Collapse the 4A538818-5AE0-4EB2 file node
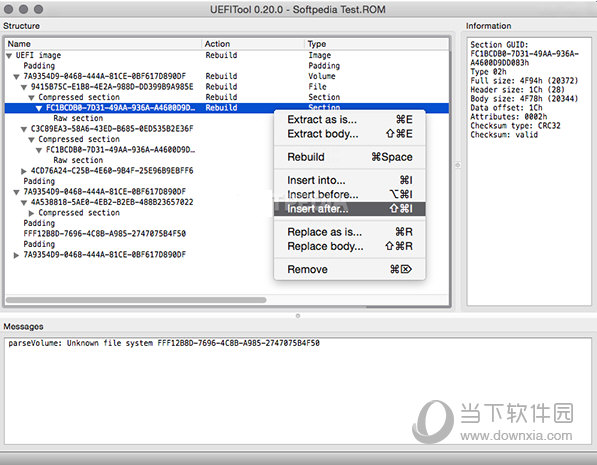This screenshot has width=597, height=465. point(24,203)
